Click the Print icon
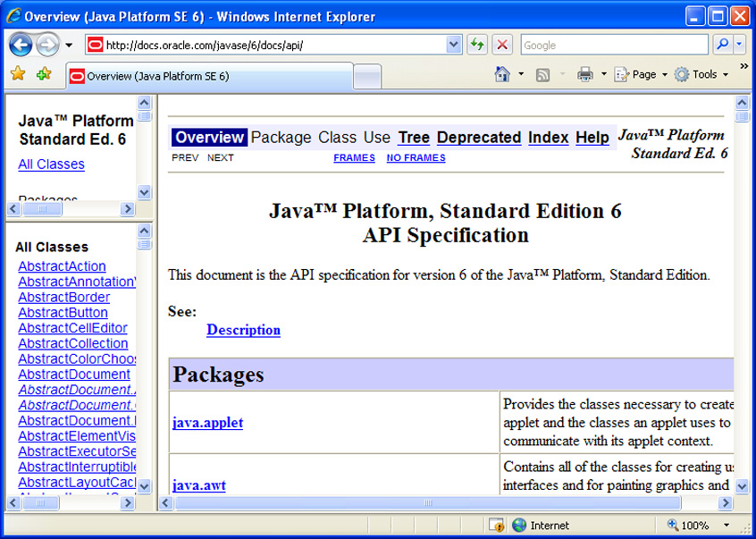This screenshot has width=756, height=539. [x=585, y=74]
